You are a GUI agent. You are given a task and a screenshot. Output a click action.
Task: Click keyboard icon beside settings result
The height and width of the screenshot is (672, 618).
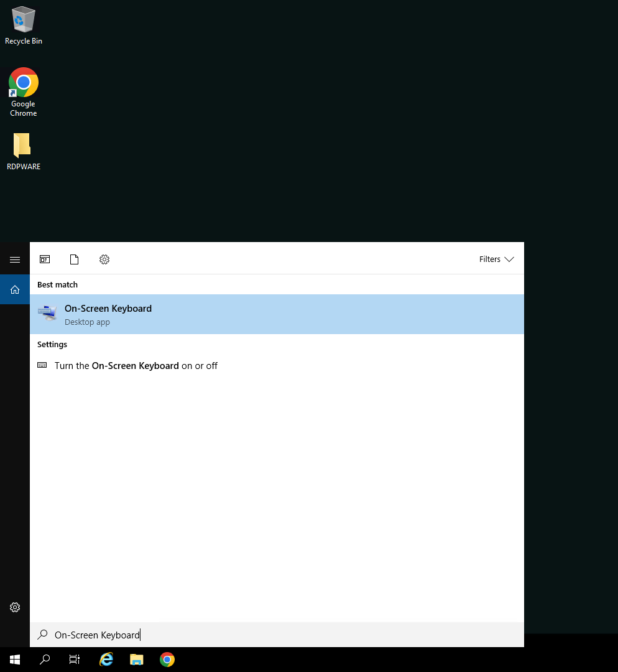[x=42, y=365]
